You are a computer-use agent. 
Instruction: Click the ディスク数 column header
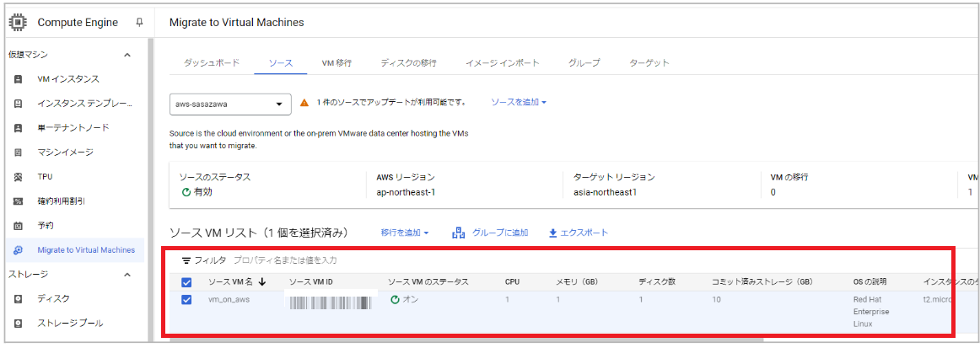657,282
